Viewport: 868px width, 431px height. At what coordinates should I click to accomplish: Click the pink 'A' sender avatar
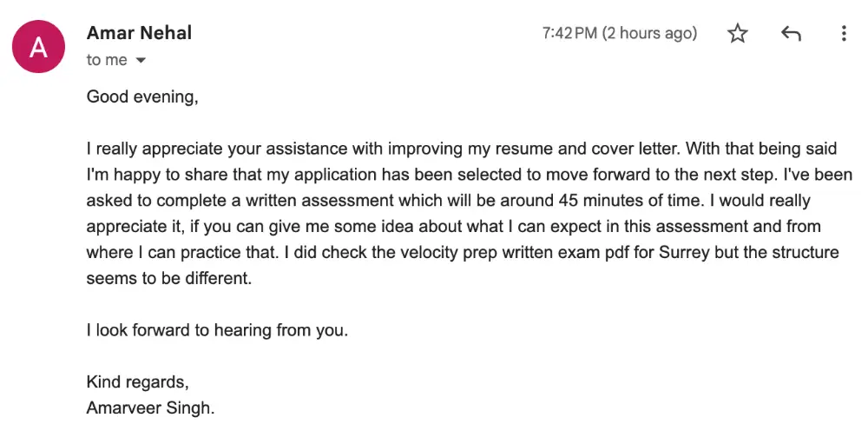tap(39, 48)
